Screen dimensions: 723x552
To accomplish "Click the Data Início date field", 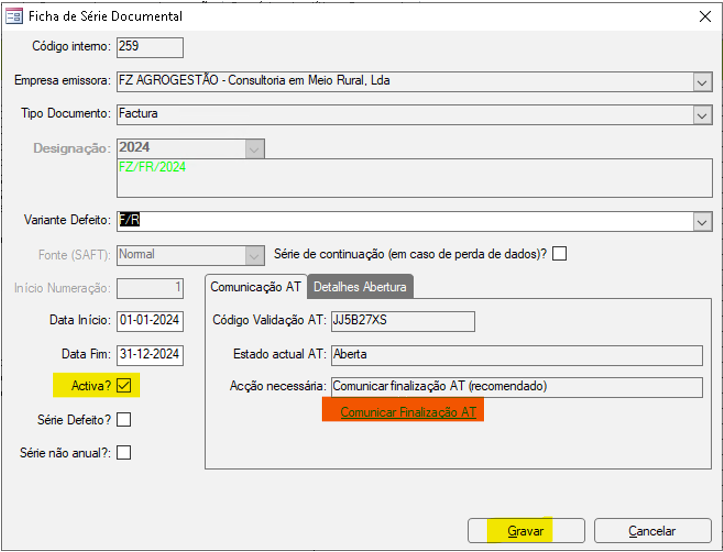I will click(x=150, y=321).
